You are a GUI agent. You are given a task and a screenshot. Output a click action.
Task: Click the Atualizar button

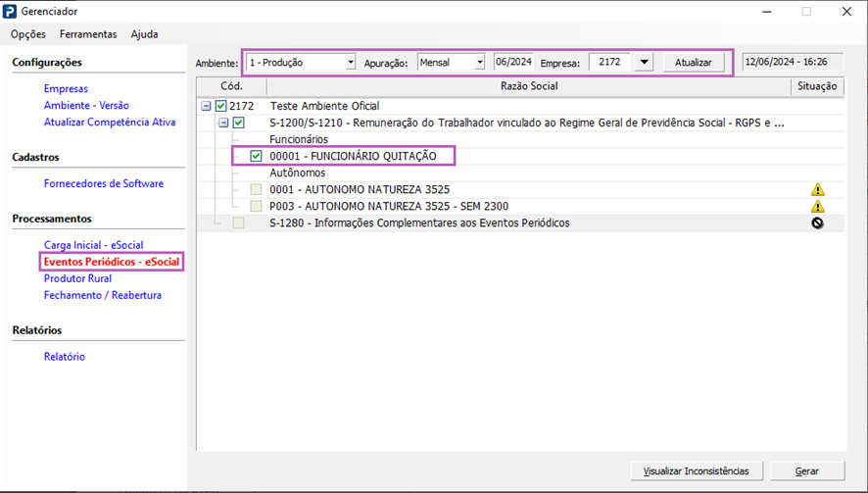pos(693,63)
